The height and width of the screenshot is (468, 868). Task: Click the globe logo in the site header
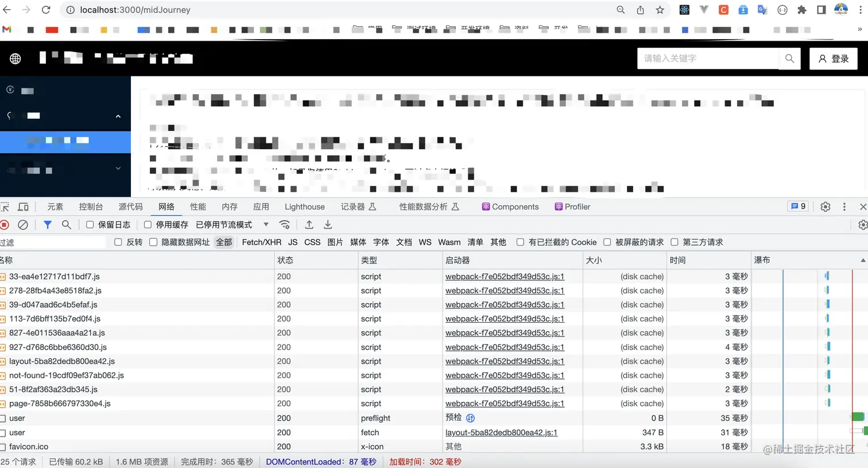15,58
